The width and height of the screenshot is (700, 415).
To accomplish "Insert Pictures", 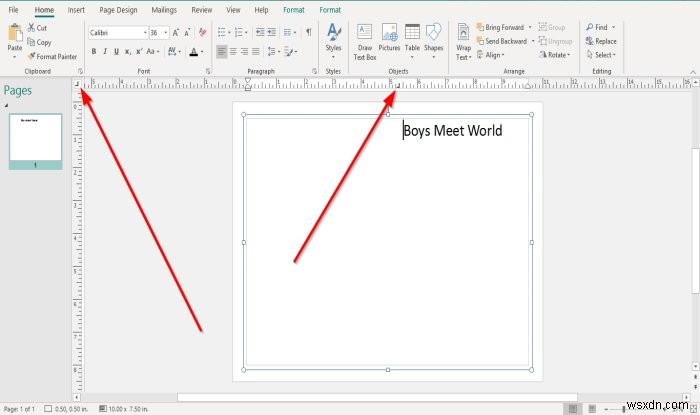I will click(389, 37).
